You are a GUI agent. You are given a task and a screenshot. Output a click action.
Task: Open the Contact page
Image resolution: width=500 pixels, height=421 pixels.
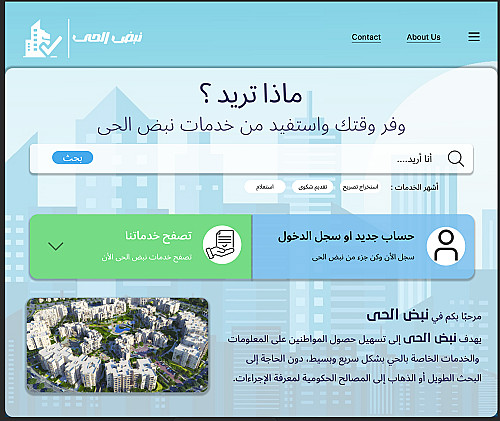coord(366,37)
